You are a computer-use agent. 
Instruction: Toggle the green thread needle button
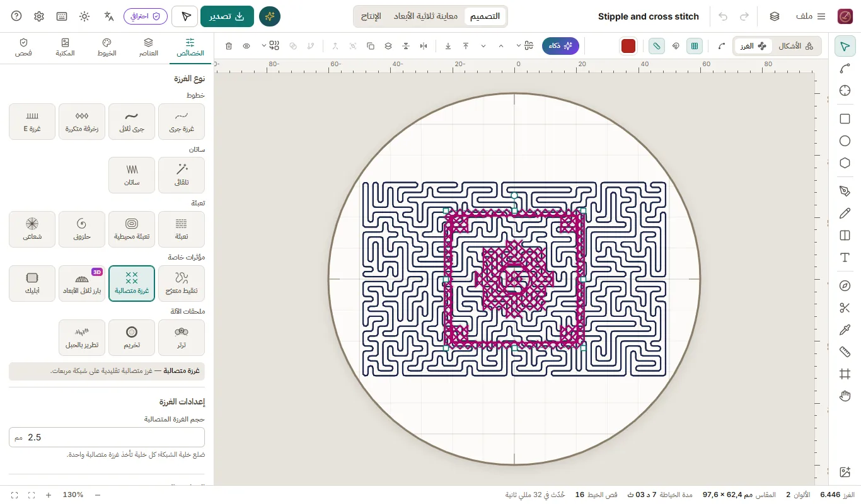[657, 46]
